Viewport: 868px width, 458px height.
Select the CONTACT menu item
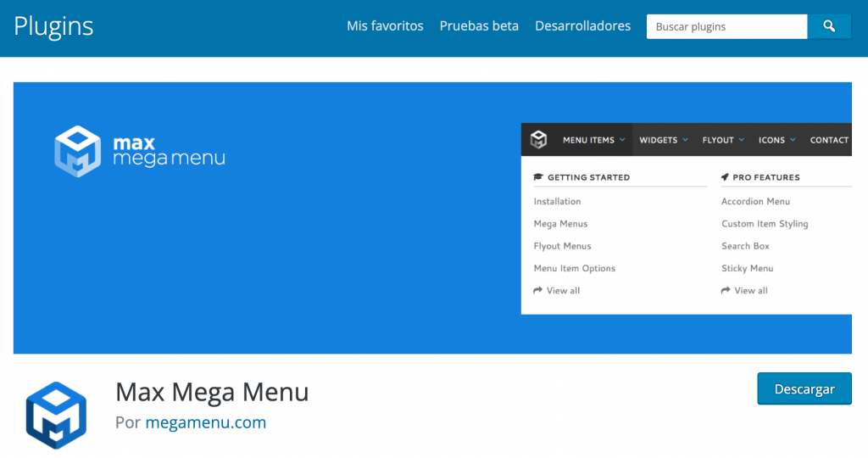pos(829,140)
